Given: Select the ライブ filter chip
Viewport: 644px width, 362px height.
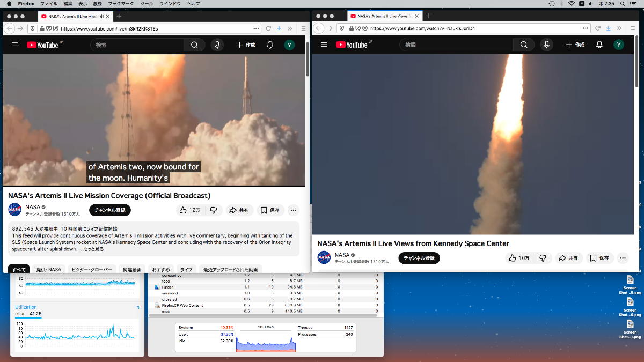Looking at the screenshot, I should pyautogui.click(x=186, y=269).
